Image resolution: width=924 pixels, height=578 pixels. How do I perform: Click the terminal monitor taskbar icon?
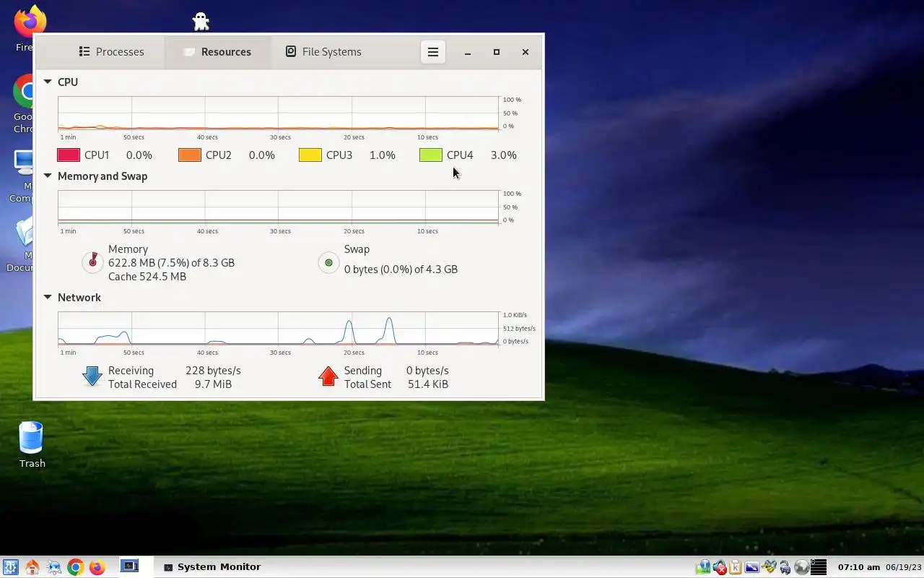[x=129, y=566]
